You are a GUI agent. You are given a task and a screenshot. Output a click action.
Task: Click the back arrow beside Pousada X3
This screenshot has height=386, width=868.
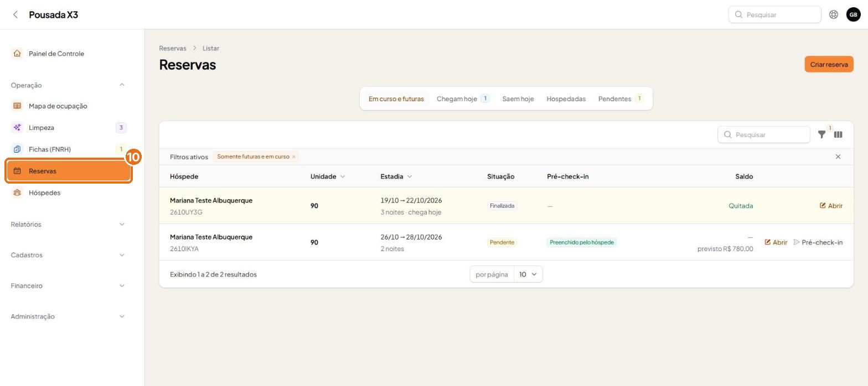tap(15, 15)
